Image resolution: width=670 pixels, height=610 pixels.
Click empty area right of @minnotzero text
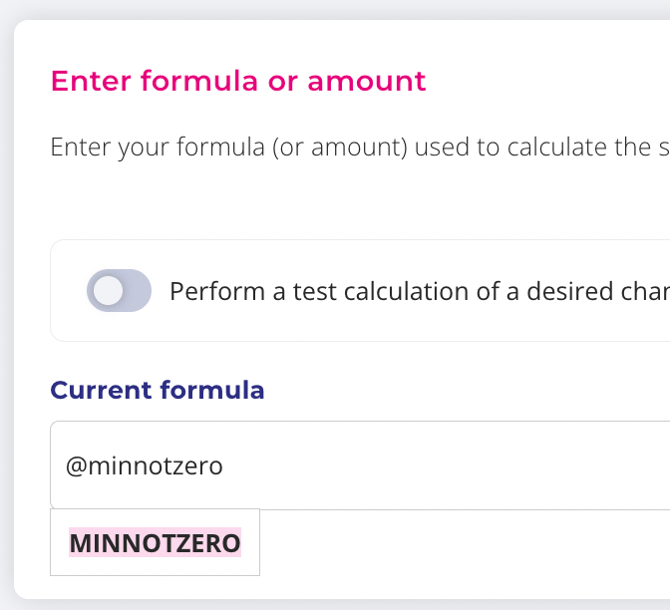tap(450, 466)
